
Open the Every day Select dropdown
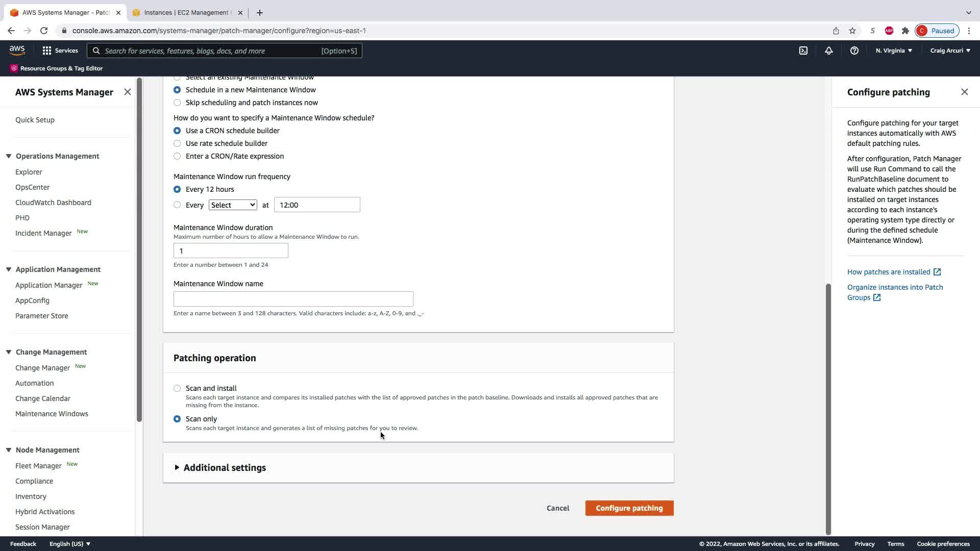233,205
